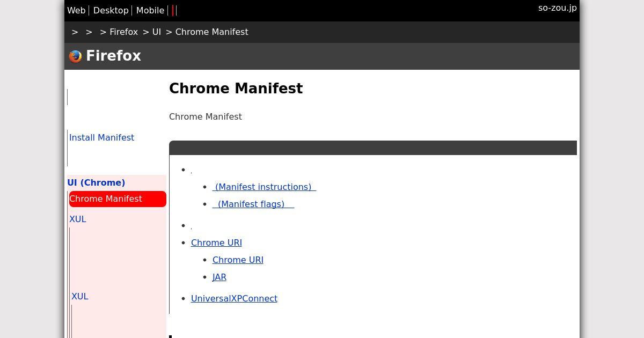Select highlighted Chrome Manifest sidebar item

[118, 199]
